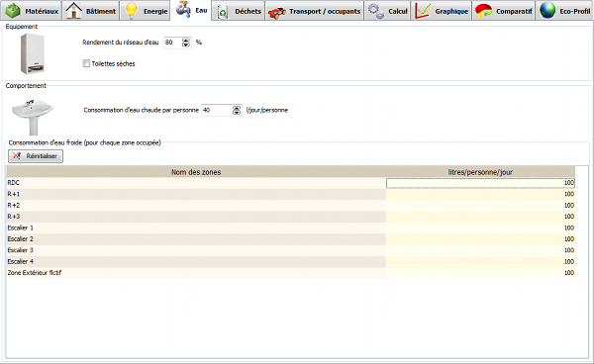Open Transport / occupants tab
Image resolution: width=594 pixels, height=364 pixels.
coord(314,11)
